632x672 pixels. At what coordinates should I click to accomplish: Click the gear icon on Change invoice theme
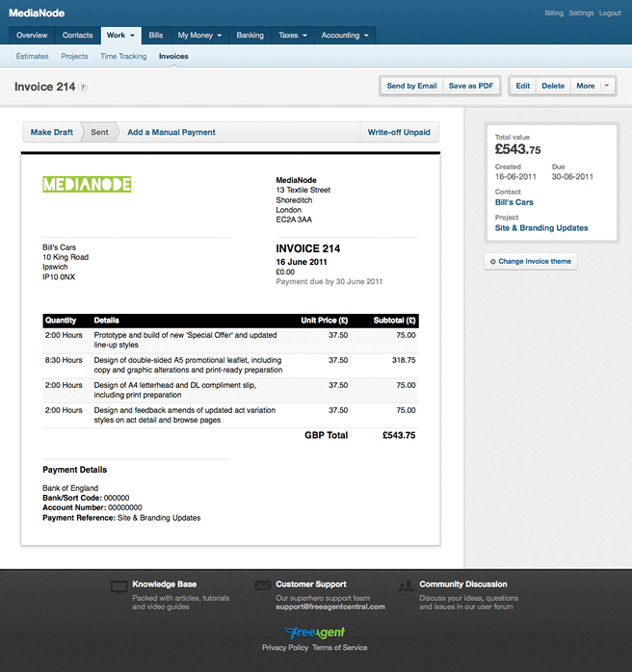[493, 262]
